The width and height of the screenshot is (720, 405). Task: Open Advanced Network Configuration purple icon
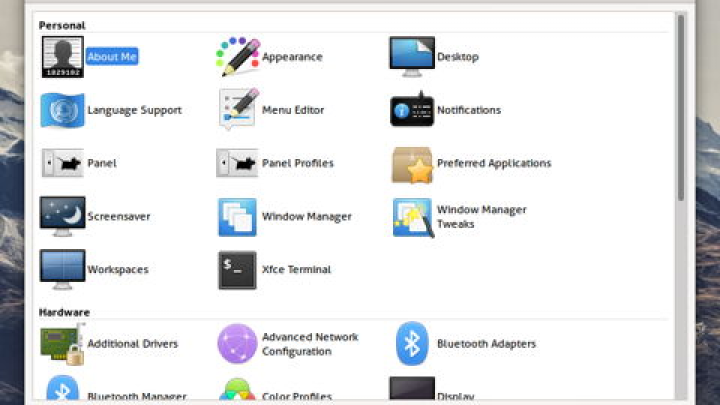pyautogui.click(x=237, y=343)
